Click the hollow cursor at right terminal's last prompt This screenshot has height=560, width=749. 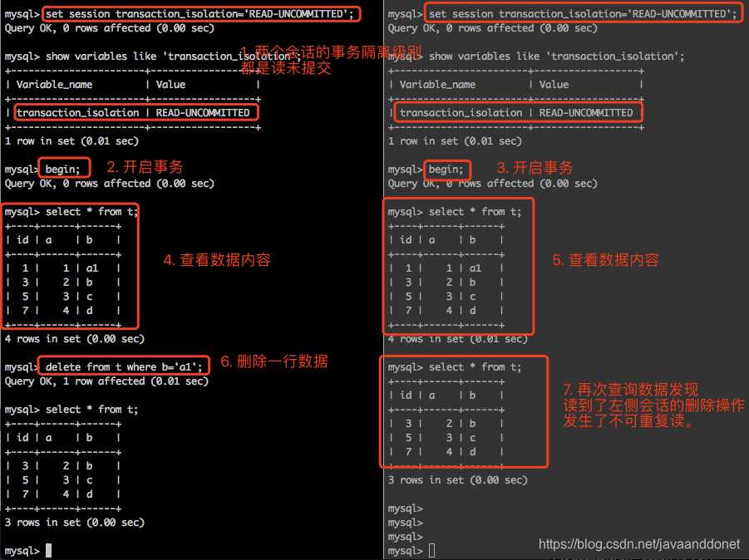click(431, 551)
